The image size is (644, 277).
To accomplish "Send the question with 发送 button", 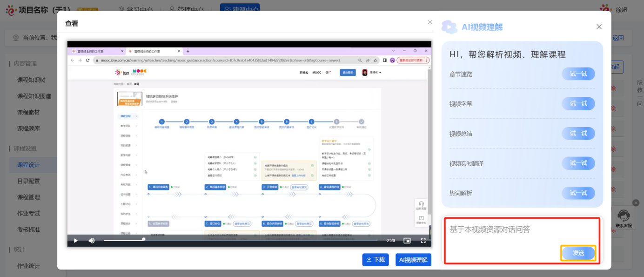I will click(578, 253).
